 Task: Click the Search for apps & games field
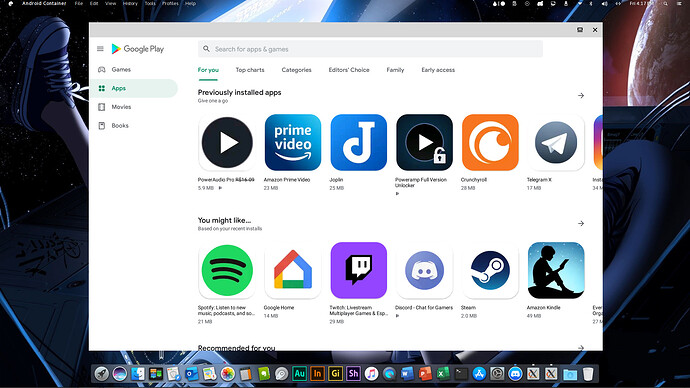pyautogui.click(x=370, y=49)
